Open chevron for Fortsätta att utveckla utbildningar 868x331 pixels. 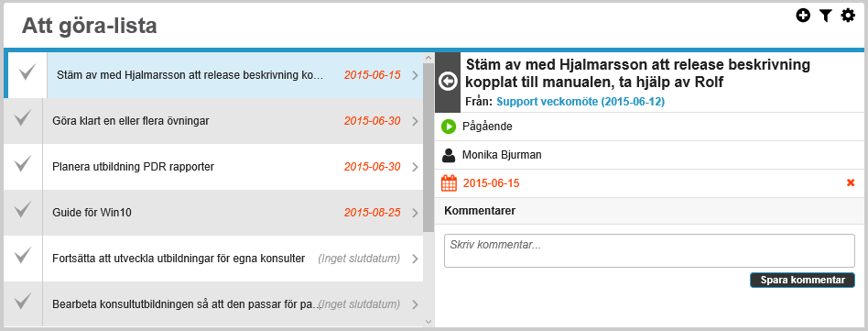coord(415,259)
